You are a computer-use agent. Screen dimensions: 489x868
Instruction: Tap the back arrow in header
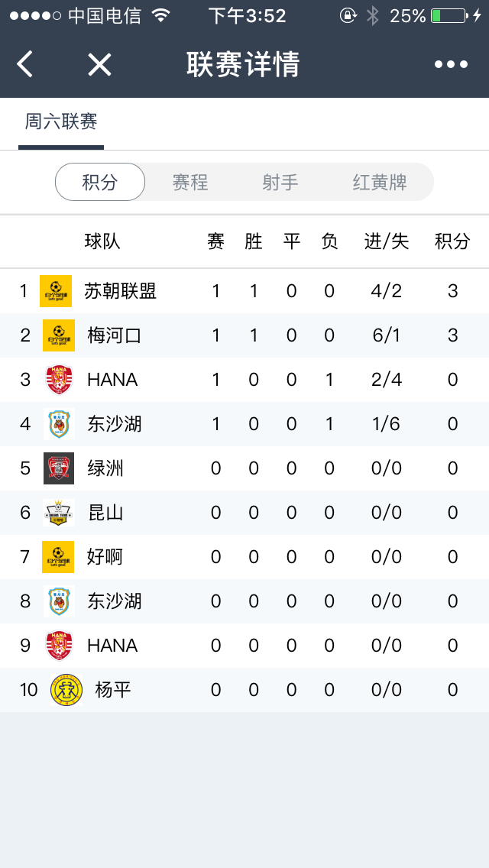tap(25, 64)
